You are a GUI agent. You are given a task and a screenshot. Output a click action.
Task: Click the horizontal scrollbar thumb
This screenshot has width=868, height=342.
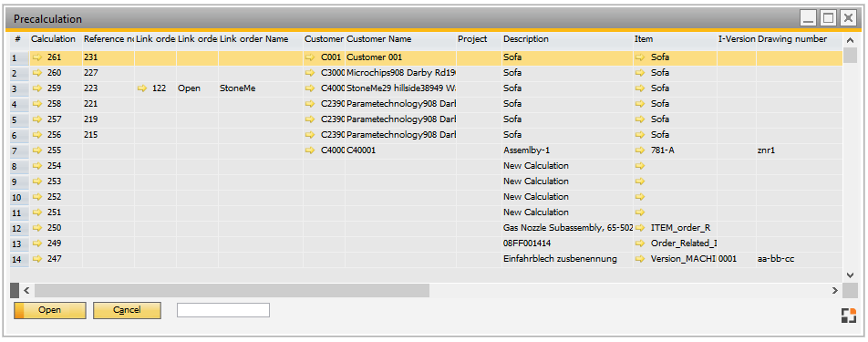232,290
